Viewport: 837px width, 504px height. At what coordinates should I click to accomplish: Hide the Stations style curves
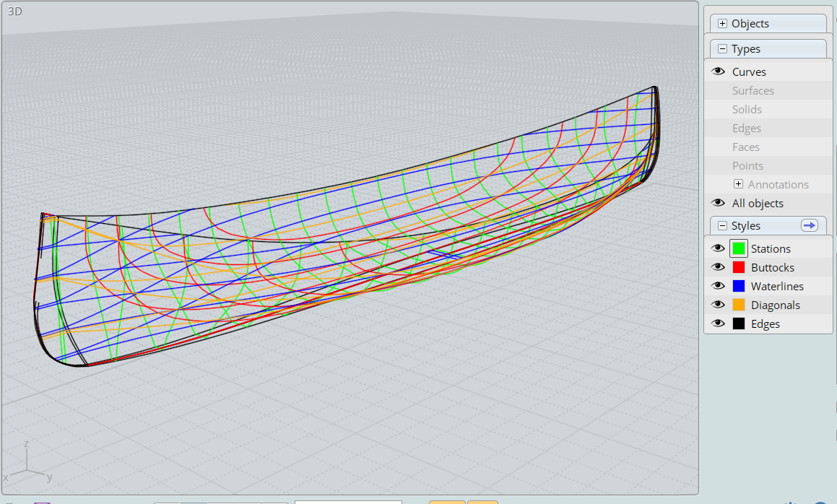(718, 248)
